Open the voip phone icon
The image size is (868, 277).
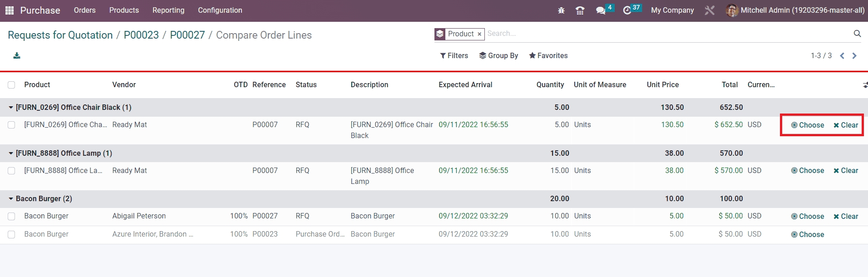580,10
